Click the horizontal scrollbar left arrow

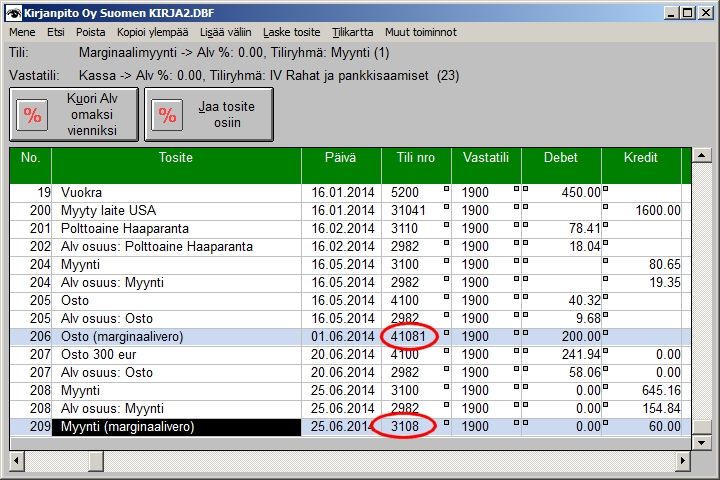point(19,461)
